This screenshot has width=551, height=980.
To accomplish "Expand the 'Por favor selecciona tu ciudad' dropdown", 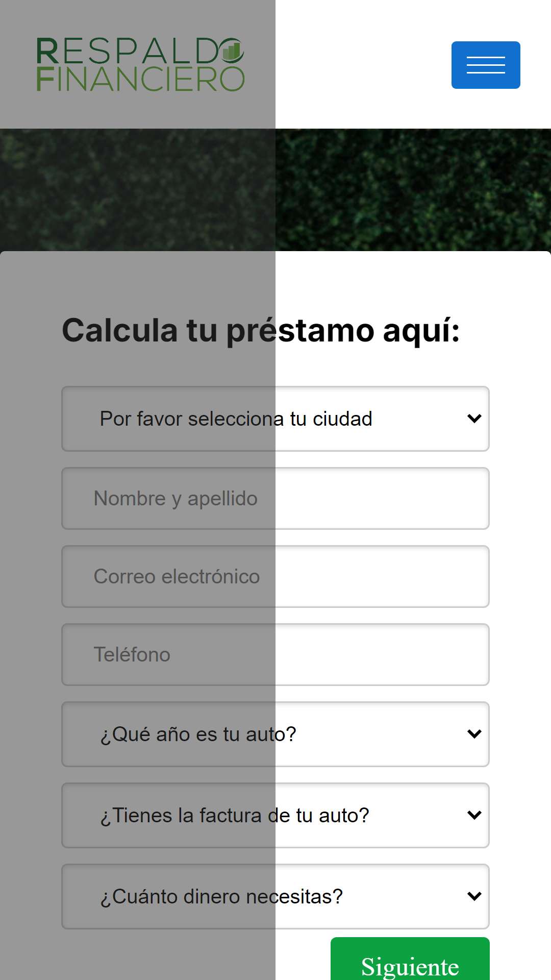I will (x=275, y=419).
